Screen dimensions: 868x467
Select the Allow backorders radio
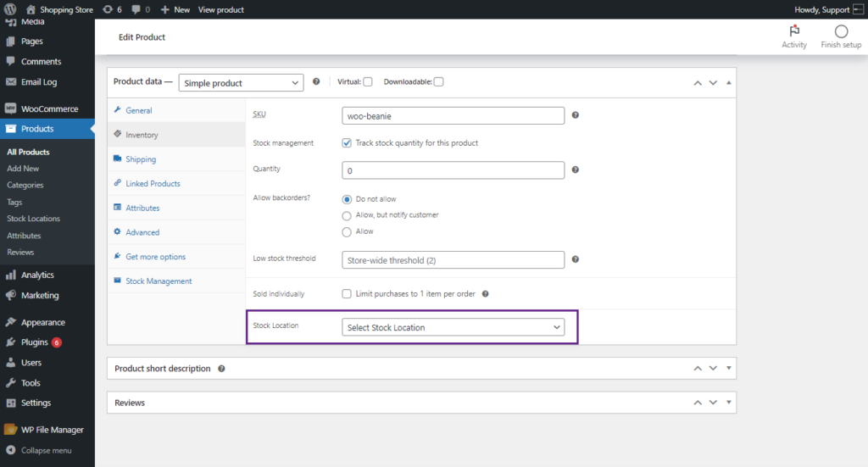click(x=347, y=232)
